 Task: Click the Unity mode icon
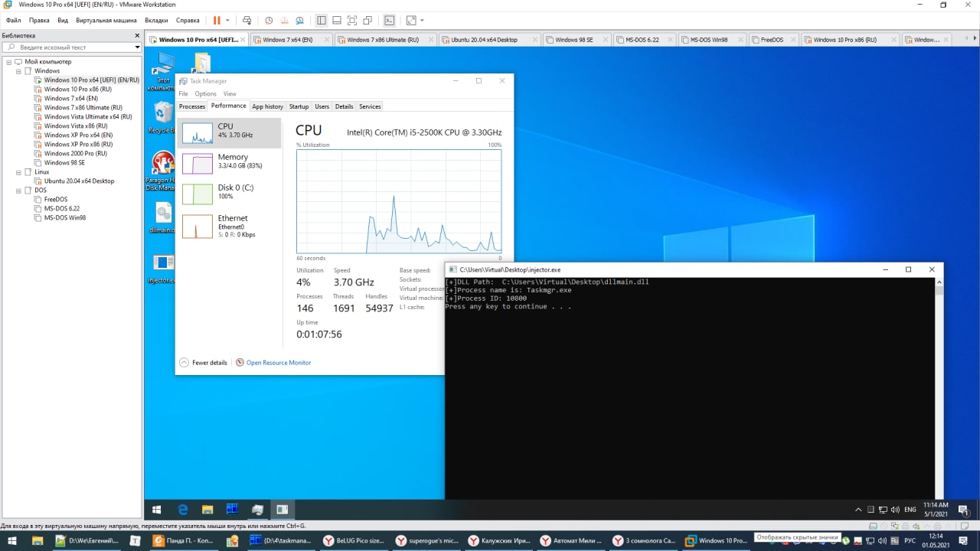coord(367,21)
